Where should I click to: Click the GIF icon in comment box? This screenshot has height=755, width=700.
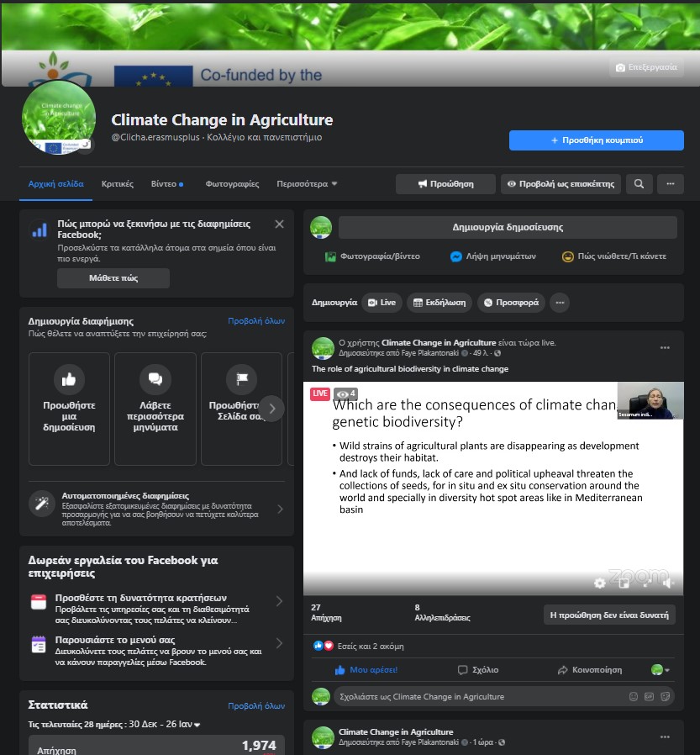coord(649,696)
